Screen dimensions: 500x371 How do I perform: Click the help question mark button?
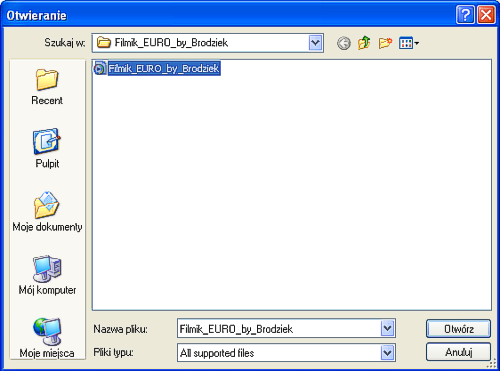tap(465, 15)
